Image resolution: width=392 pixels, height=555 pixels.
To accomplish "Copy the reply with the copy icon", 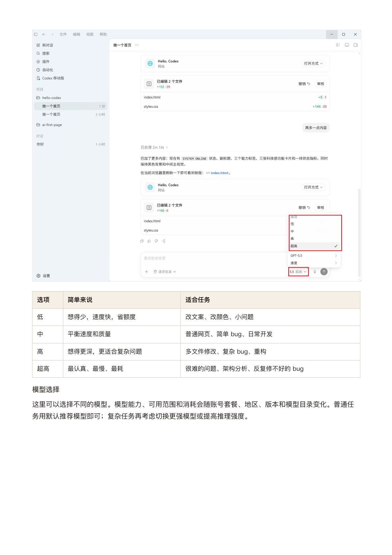I will click(x=142, y=241).
